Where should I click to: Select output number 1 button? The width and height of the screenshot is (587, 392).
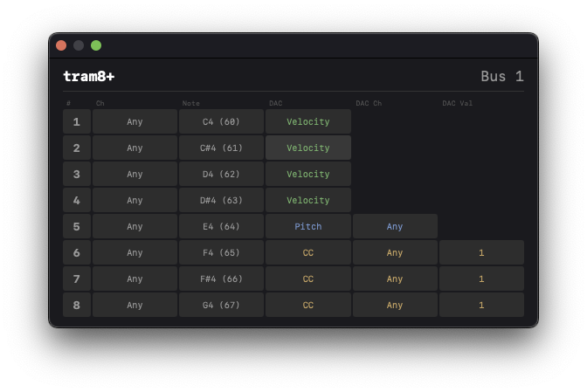click(77, 121)
